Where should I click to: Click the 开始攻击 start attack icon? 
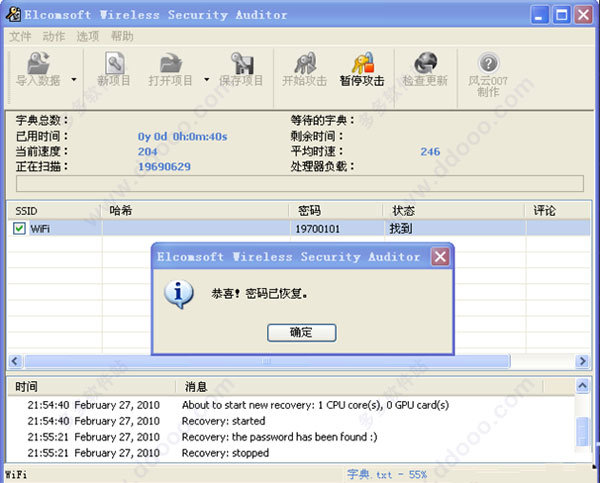click(305, 63)
